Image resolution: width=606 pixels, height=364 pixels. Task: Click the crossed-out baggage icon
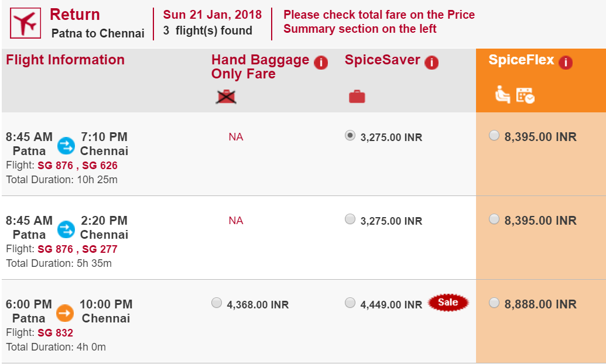[225, 95]
